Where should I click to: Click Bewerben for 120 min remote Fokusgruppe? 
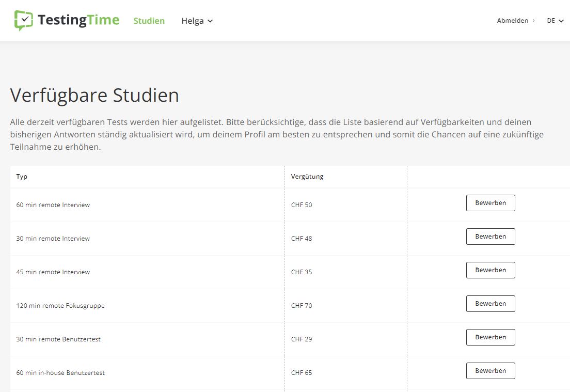tap(490, 304)
